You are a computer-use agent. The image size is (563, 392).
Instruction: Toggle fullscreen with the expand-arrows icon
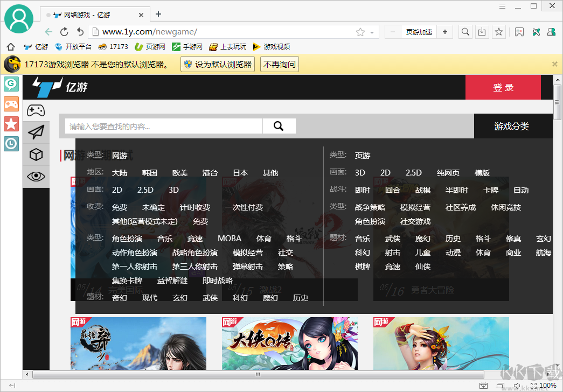coord(533,386)
